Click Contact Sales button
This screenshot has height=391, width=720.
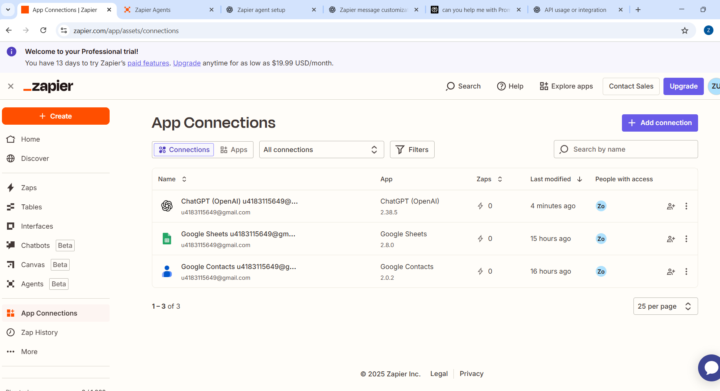(630, 86)
